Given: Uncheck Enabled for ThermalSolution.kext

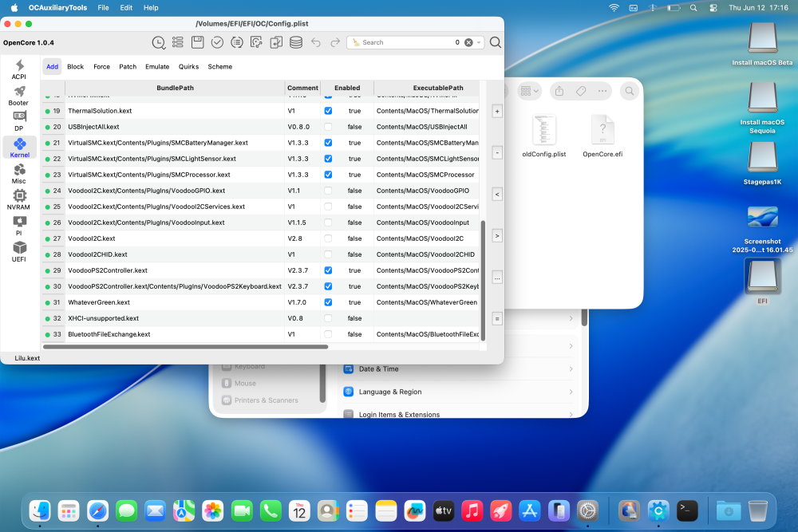Looking at the screenshot, I should (x=328, y=111).
